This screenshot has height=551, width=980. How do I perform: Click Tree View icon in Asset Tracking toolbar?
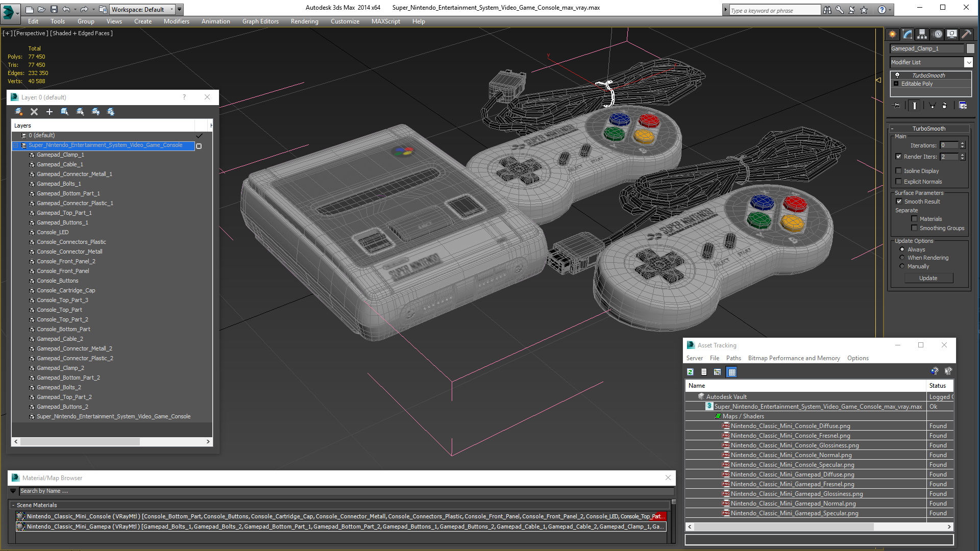click(x=718, y=372)
